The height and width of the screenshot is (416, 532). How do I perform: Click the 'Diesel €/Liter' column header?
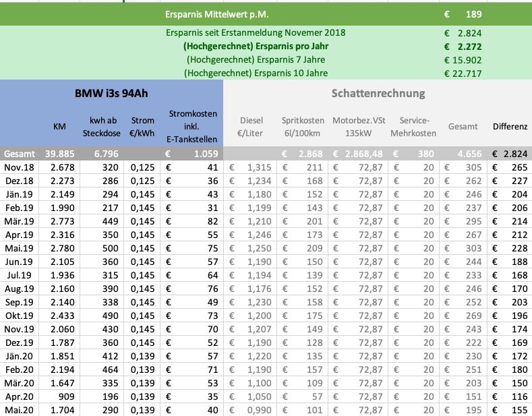(x=250, y=127)
